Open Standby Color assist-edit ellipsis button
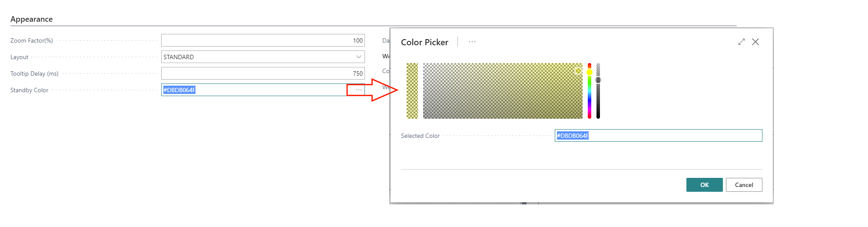Viewport: 868px width, 227px height. click(358, 90)
